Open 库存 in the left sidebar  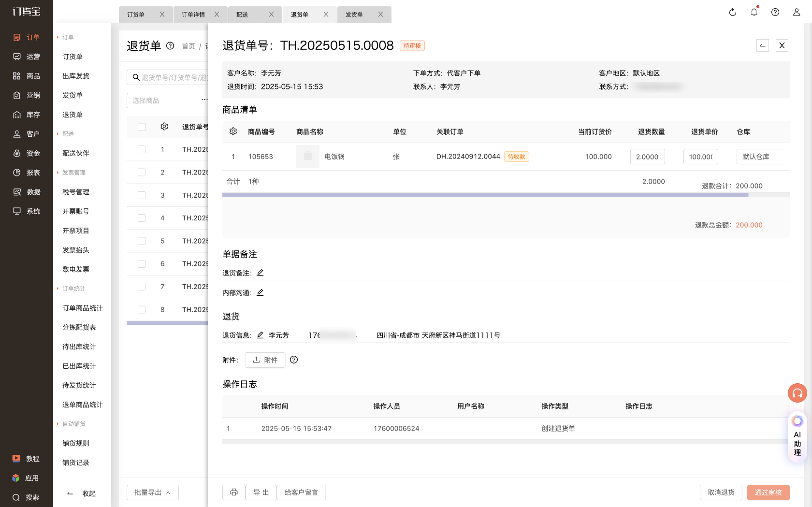[x=27, y=115]
